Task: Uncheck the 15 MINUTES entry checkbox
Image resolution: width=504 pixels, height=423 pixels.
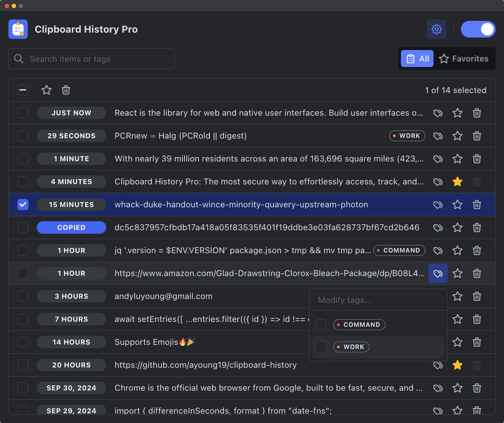Action: 23,205
